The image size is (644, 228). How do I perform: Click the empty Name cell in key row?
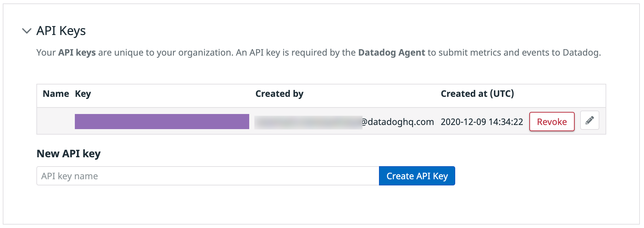click(56, 122)
